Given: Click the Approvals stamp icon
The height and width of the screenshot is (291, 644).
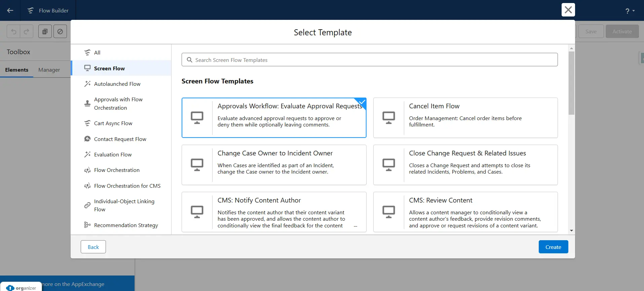Looking at the screenshot, I should [87, 104].
